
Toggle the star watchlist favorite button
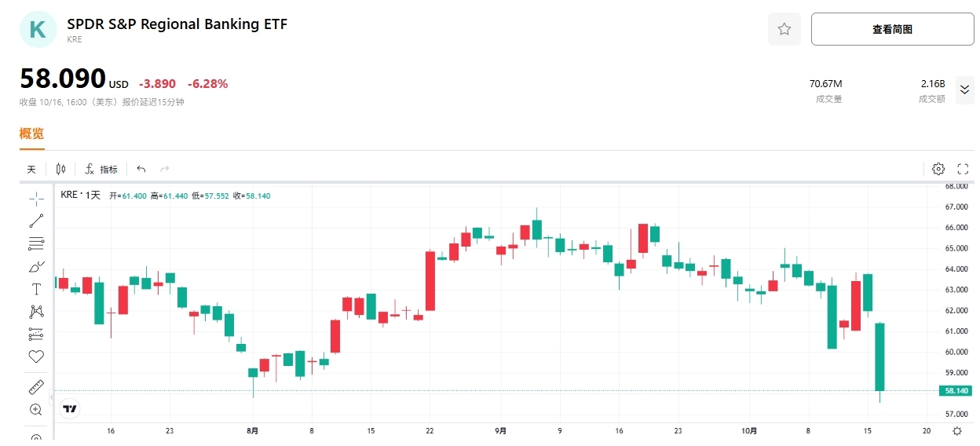[784, 29]
